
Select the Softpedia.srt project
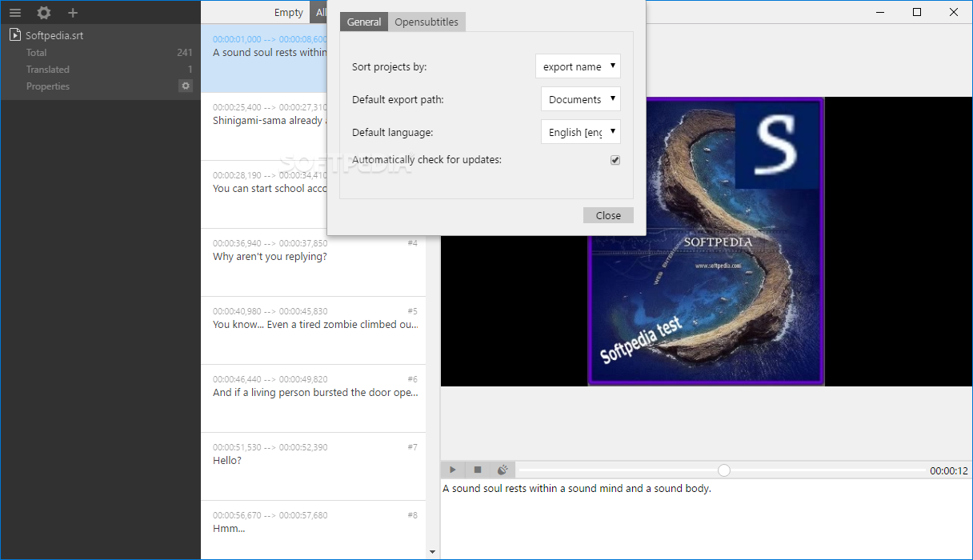[x=100, y=35]
